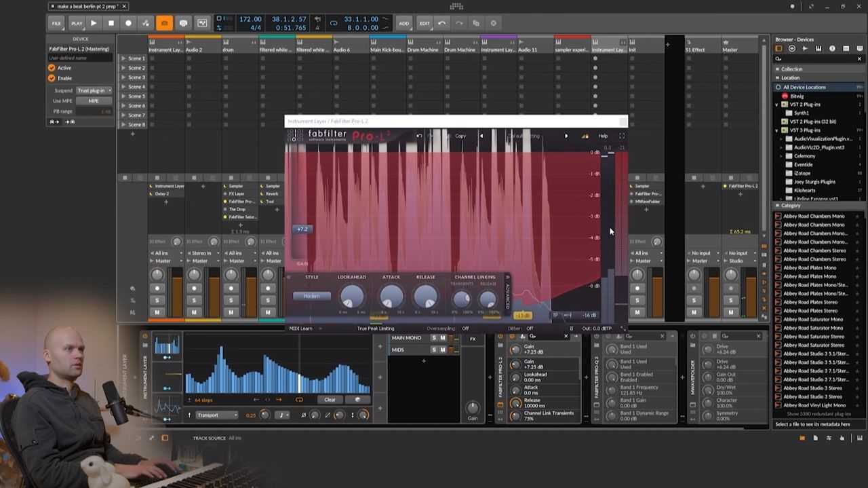This screenshot has width=868, height=488.
Task: Start playback with the transport play arrow
Action: [94, 23]
